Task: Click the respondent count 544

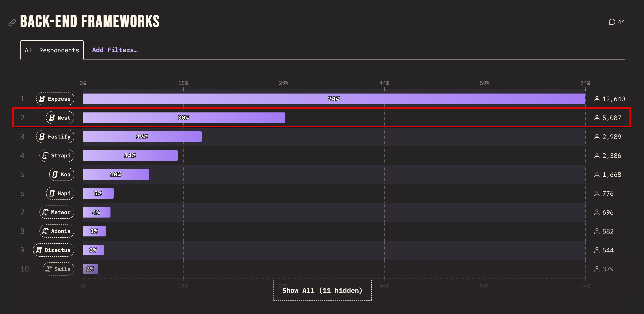Action: (x=608, y=250)
